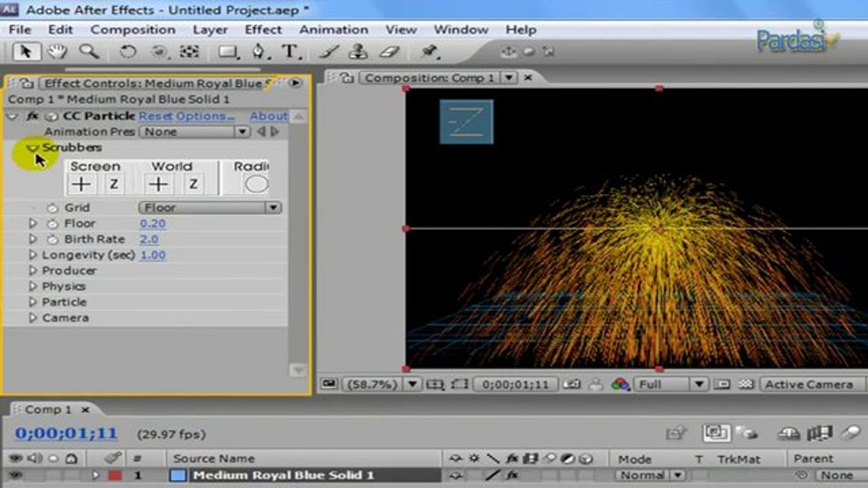The image size is (868, 488).
Task: Toggle the transparency grid in the viewer
Action: click(x=745, y=384)
